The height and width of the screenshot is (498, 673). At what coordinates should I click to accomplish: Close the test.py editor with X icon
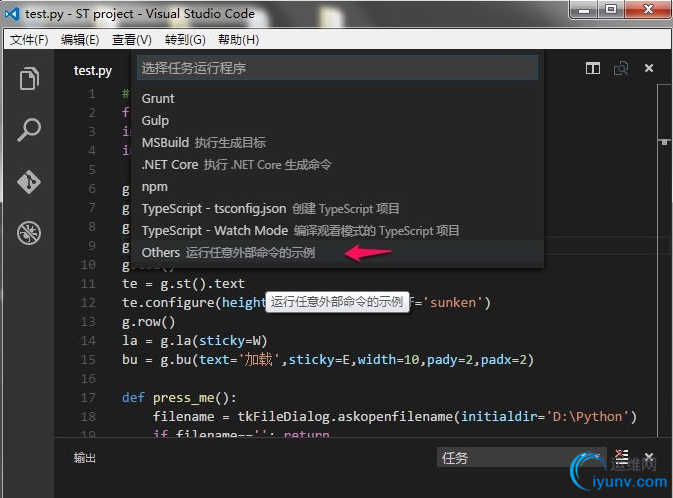649,68
